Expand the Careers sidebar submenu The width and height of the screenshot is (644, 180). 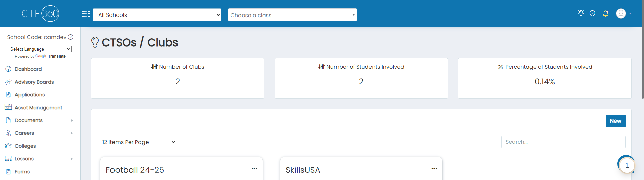tap(72, 133)
